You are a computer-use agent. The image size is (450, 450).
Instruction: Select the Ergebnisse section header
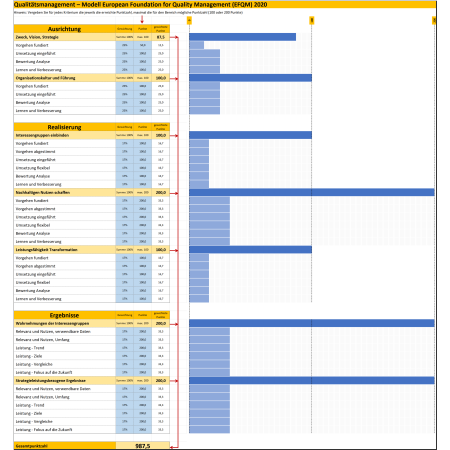[x=65, y=315]
